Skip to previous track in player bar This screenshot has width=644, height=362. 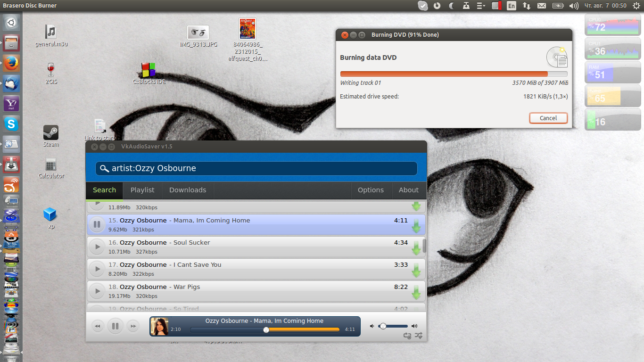pyautogui.click(x=98, y=326)
